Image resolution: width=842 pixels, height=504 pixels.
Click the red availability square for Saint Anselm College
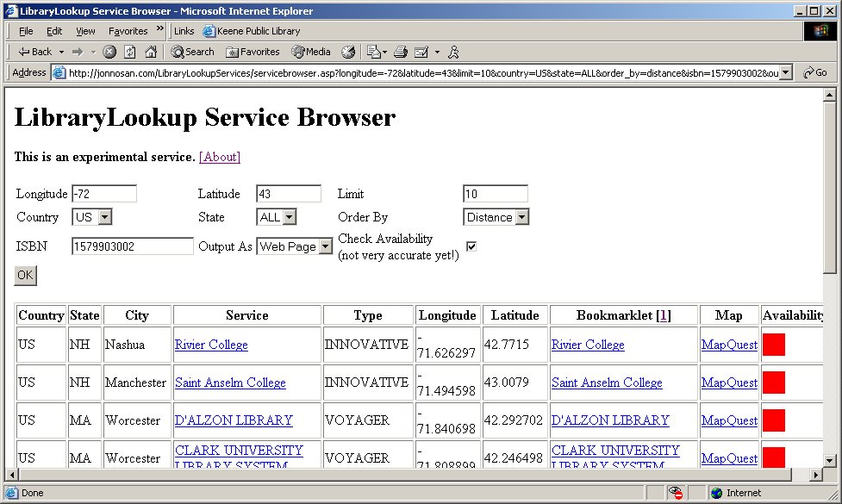pos(774,383)
